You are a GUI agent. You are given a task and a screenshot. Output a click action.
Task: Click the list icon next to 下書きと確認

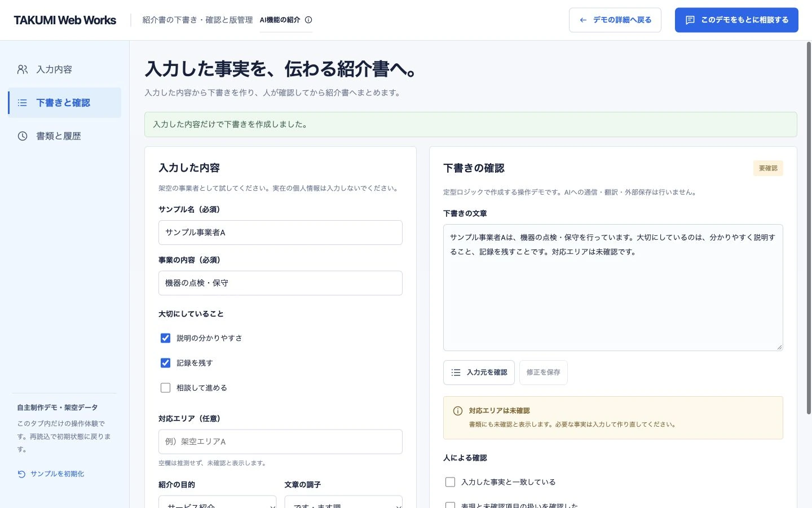[x=23, y=103]
